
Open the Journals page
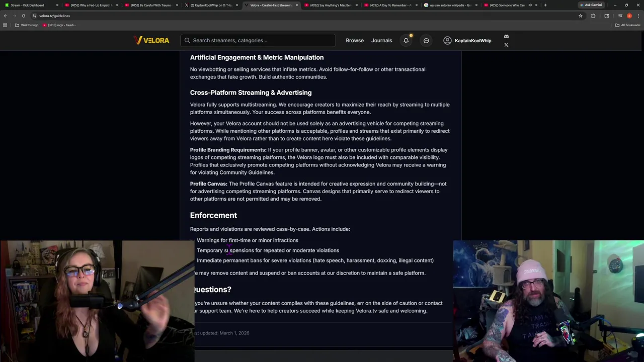[381, 40]
